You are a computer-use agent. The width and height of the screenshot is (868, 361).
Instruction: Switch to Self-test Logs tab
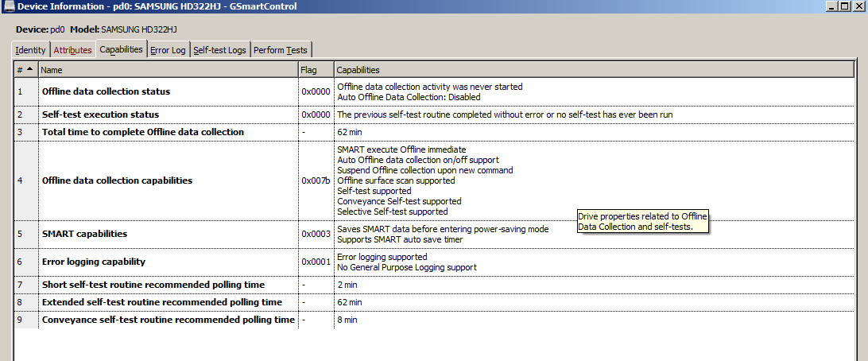point(219,50)
